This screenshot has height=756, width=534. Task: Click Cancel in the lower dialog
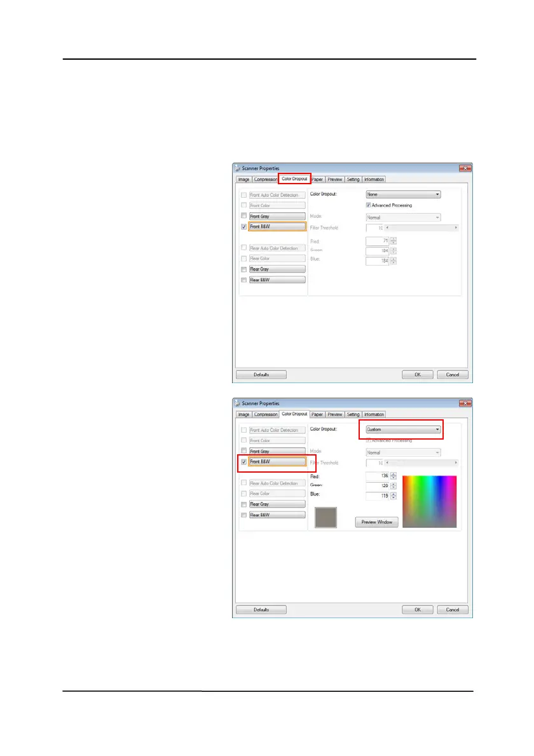[x=453, y=609]
